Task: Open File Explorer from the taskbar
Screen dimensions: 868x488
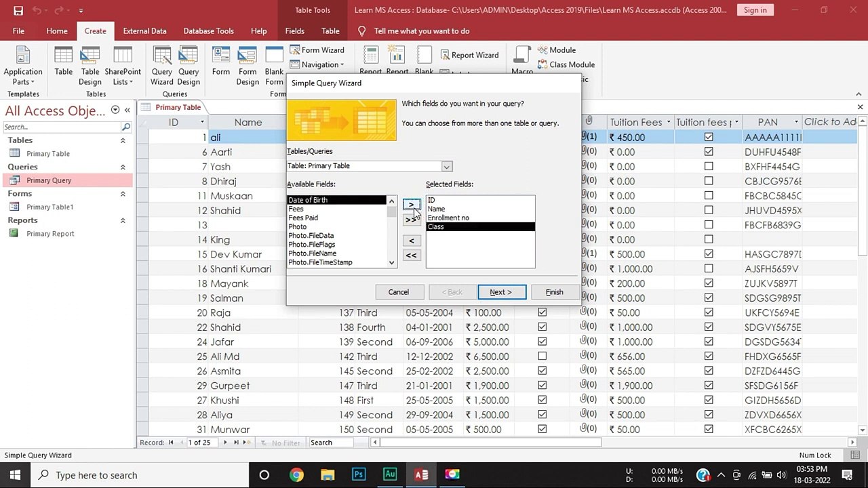Action: click(328, 474)
